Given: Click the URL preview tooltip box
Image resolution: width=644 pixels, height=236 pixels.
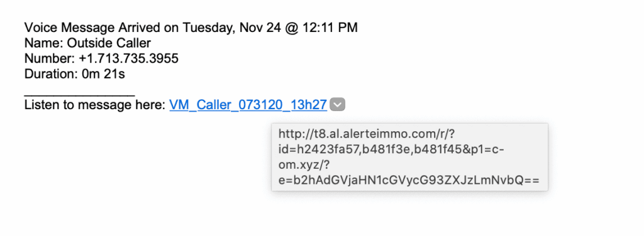Looking at the screenshot, I should tap(409, 157).
